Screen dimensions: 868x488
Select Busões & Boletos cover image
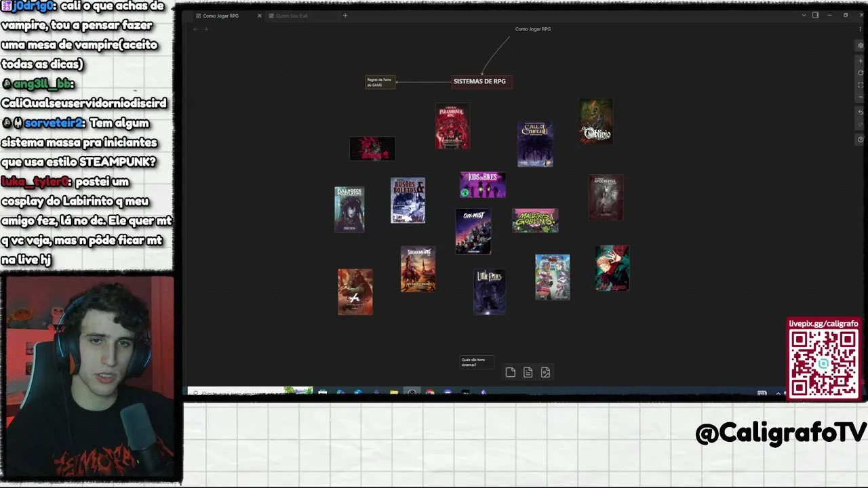[x=408, y=201]
